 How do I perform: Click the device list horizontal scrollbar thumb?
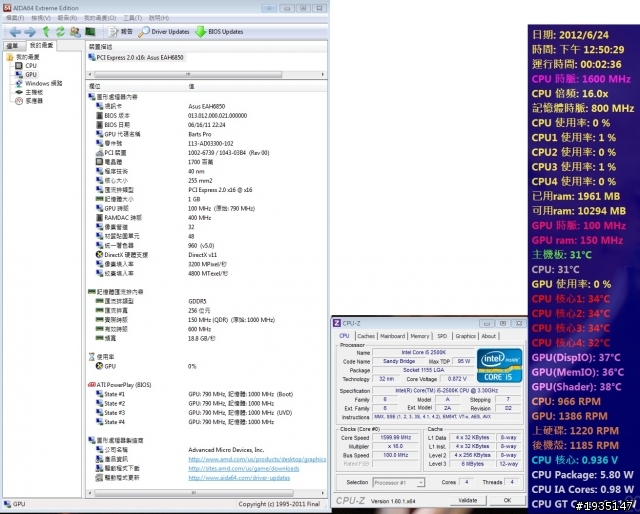point(188,75)
